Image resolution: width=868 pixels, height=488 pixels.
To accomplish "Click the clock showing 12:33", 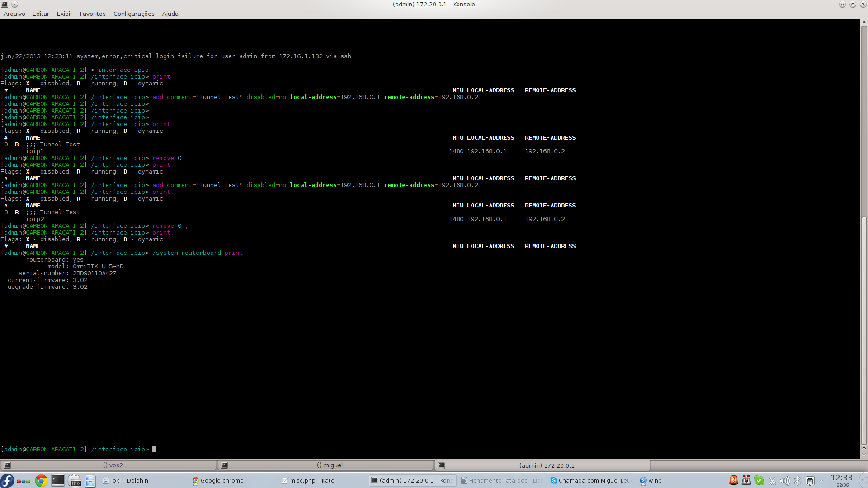I will [x=842, y=480].
